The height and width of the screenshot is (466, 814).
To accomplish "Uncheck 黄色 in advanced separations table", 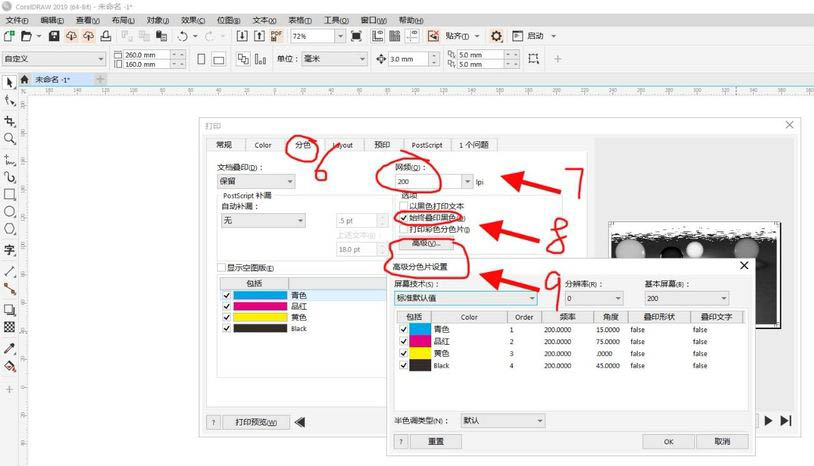I will pyautogui.click(x=403, y=353).
